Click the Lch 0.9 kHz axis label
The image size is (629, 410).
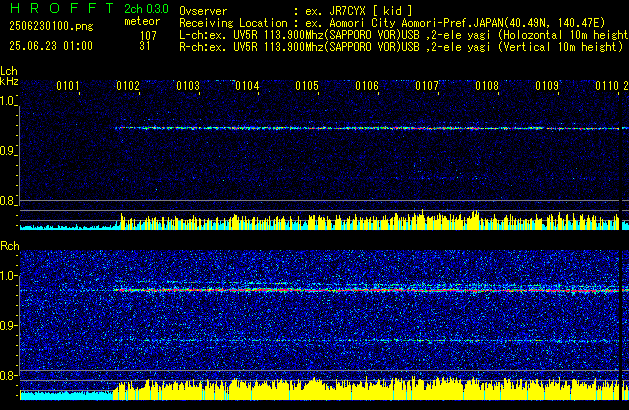click(8, 151)
